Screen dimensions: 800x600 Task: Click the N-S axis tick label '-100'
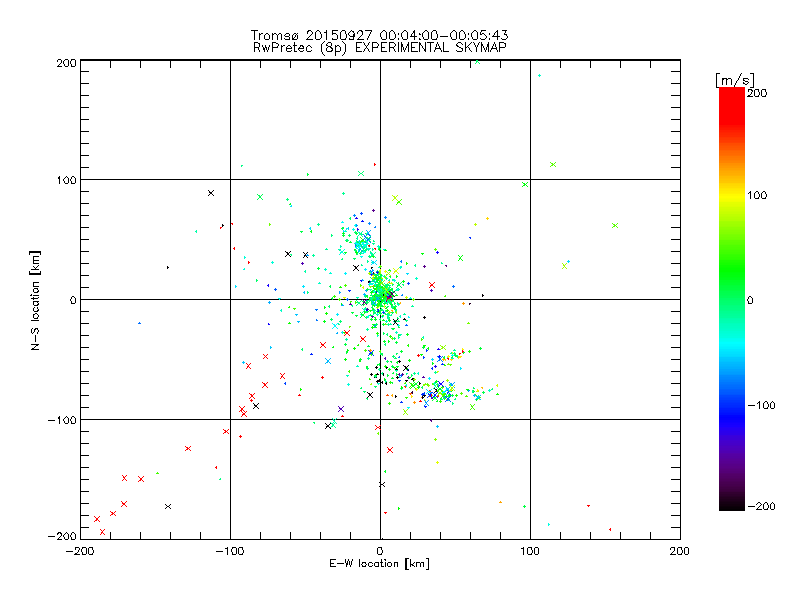click(62, 420)
